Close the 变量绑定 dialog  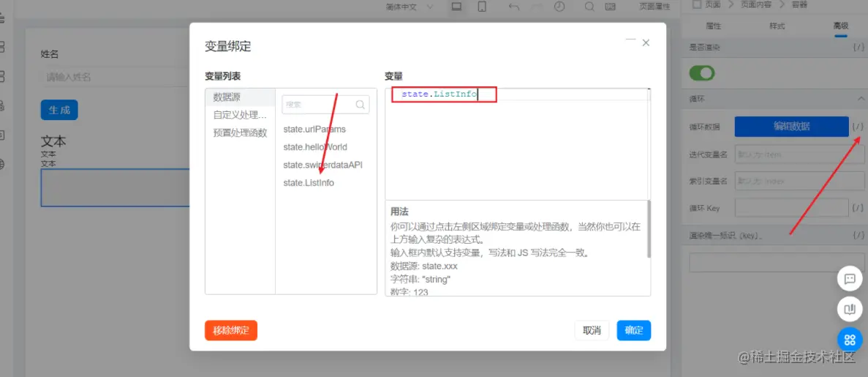click(646, 42)
